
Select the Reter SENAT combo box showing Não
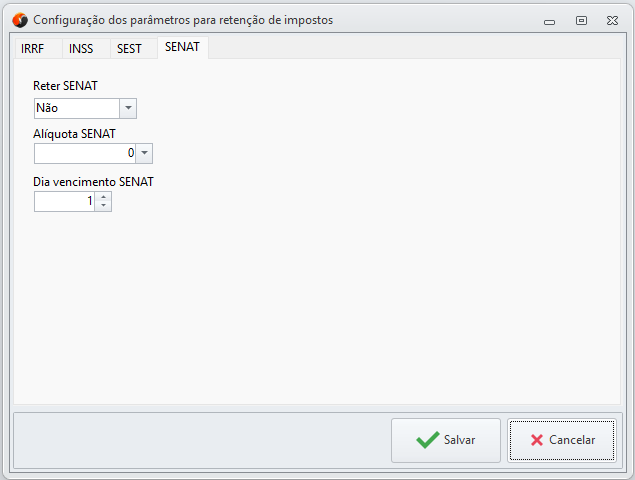[x=76, y=108]
